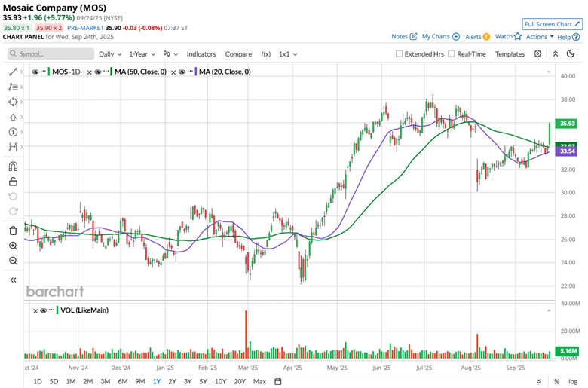Click the 33.54 MA price label
Screen dimensions: 588x388
(567, 151)
